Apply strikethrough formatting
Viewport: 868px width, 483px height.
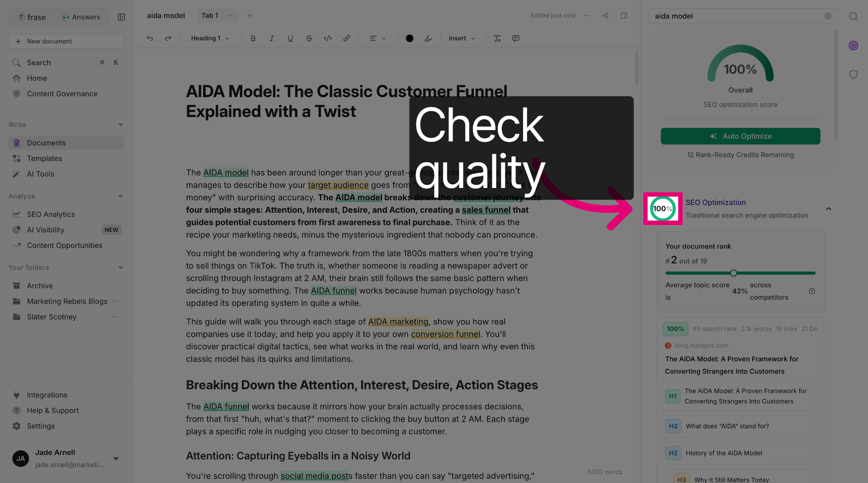309,38
